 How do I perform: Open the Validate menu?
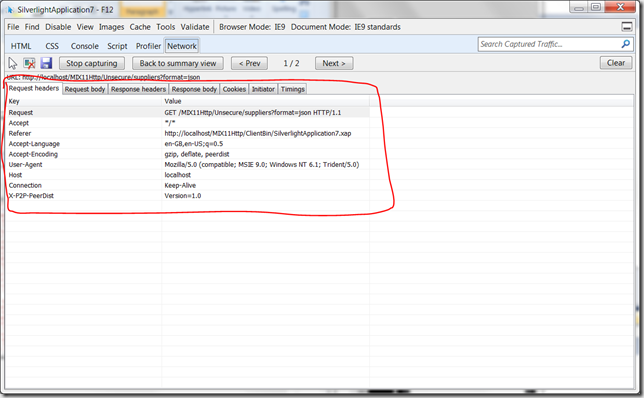click(195, 27)
